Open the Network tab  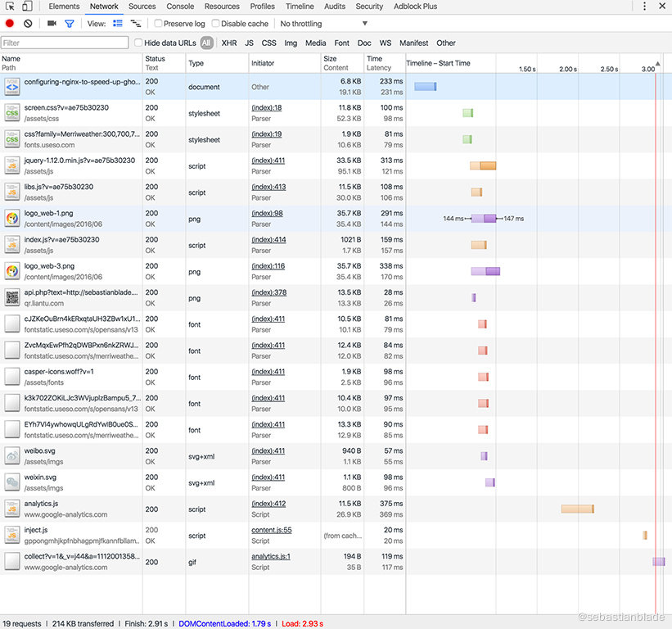104,7
